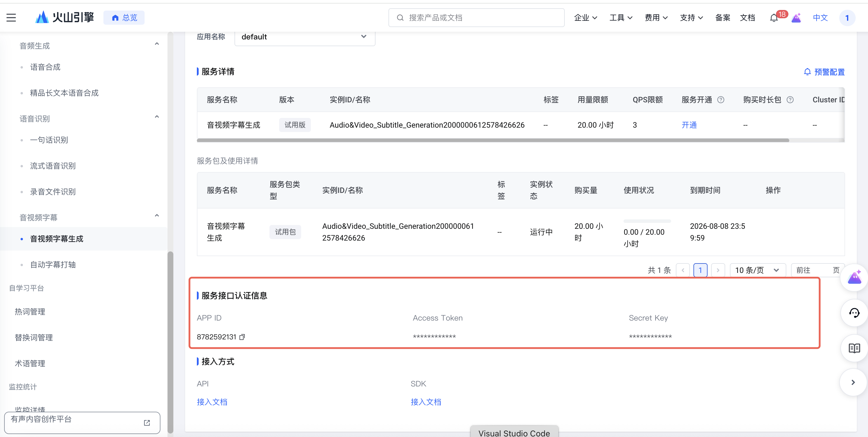Click 开通 in the 服务开通 column
The image size is (868, 437).
tap(689, 125)
